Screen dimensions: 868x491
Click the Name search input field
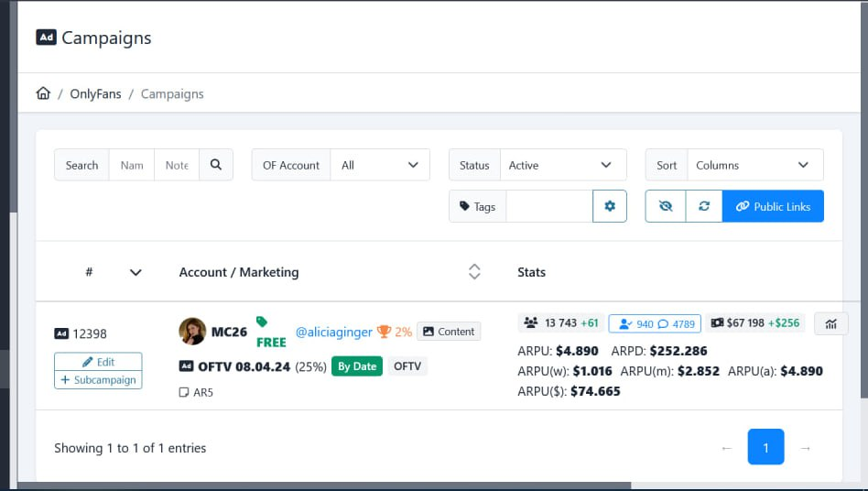click(132, 165)
